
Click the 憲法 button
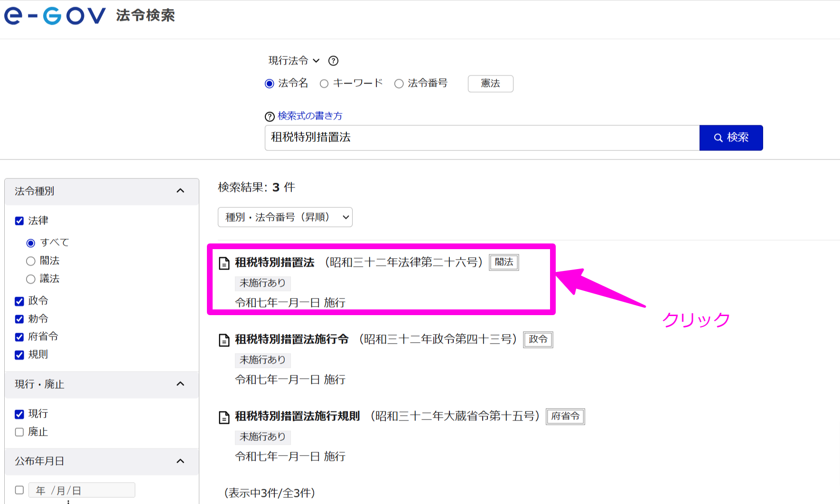(x=490, y=84)
